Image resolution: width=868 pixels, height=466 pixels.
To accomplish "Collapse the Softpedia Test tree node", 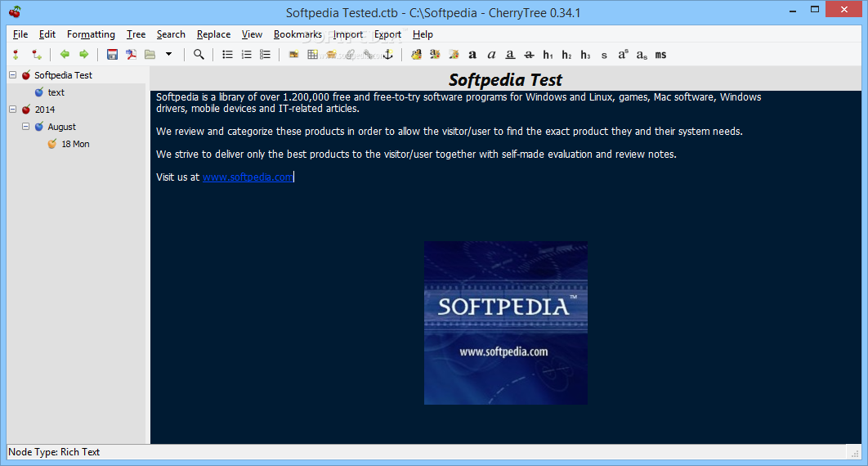I will [x=13, y=74].
